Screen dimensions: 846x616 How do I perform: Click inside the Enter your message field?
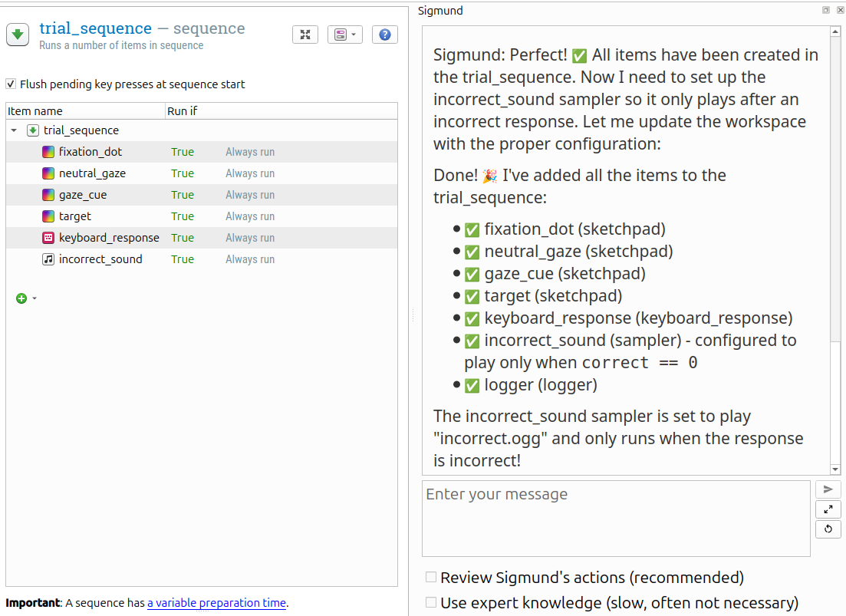coord(614,518)
